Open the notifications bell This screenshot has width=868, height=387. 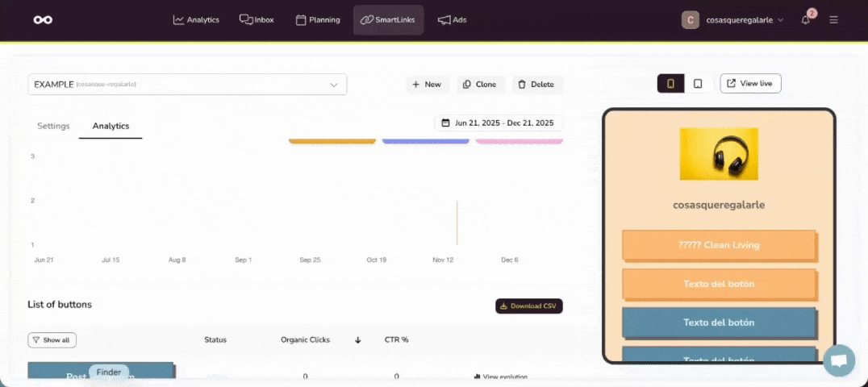coord(806,19)
